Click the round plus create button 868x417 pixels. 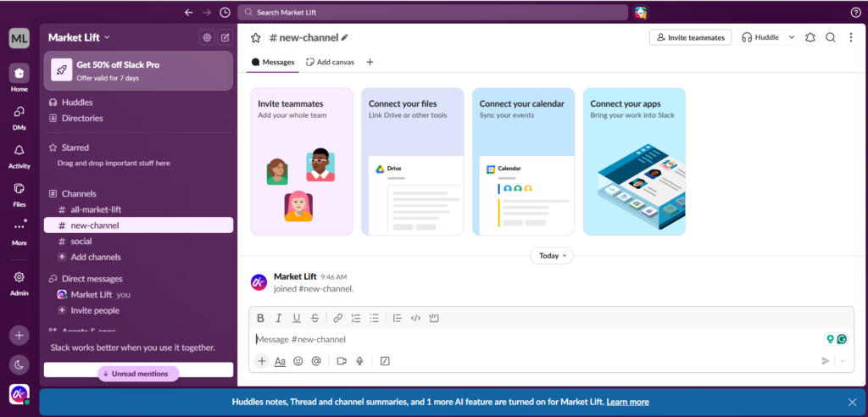pyautogui.click(x=19, y=335)
